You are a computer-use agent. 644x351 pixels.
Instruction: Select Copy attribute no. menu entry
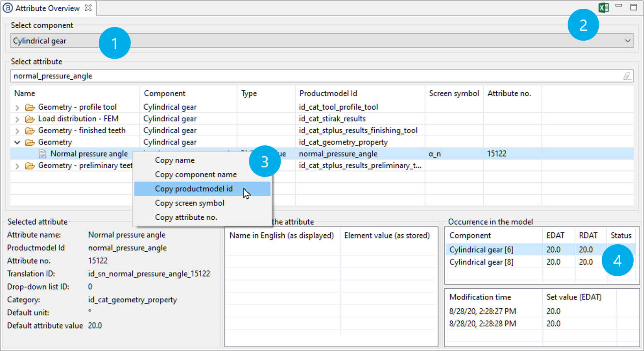(186, 217)
